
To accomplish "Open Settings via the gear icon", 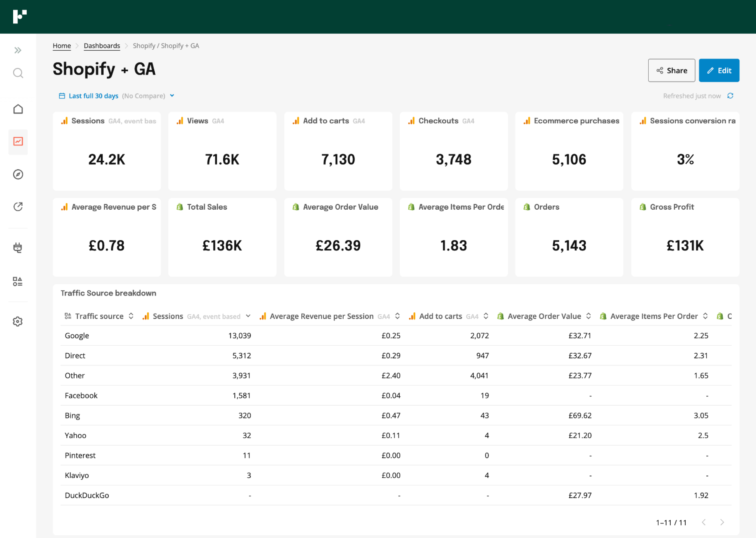I will [18, 321].
